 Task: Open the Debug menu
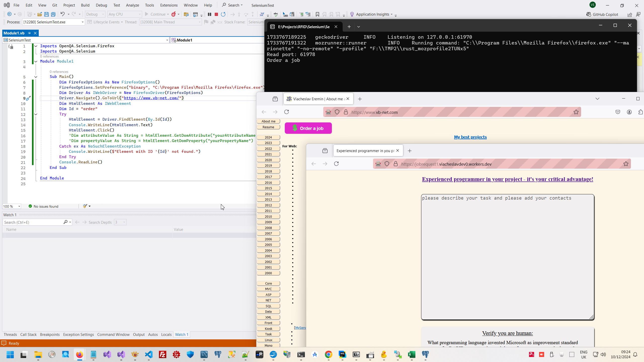coord(101,5)
